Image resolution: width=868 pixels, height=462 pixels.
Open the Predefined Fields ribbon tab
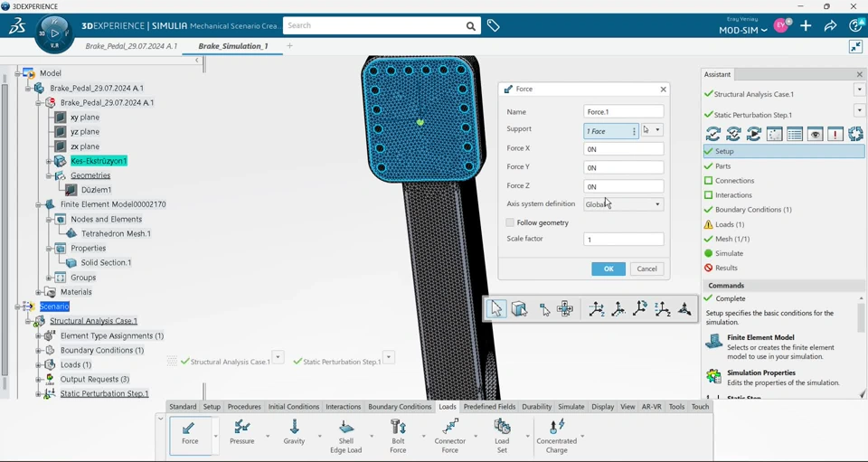[x=489, y=407]
